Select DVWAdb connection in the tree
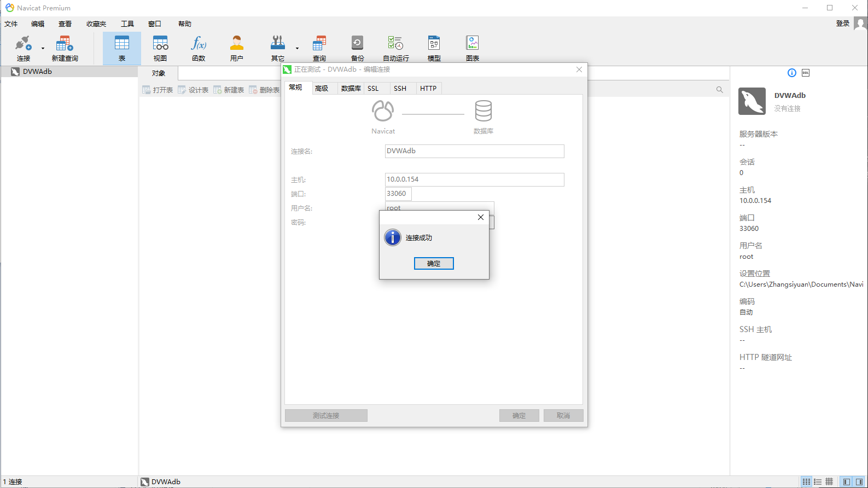The height and width of the screenshot is (488, 868). tap(69, 72)
